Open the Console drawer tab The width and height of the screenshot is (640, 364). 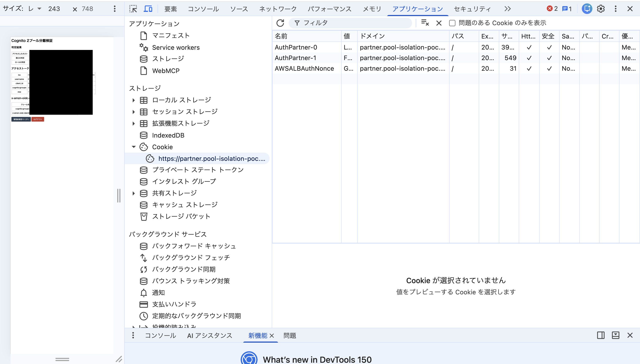click(x=160, y=335)
